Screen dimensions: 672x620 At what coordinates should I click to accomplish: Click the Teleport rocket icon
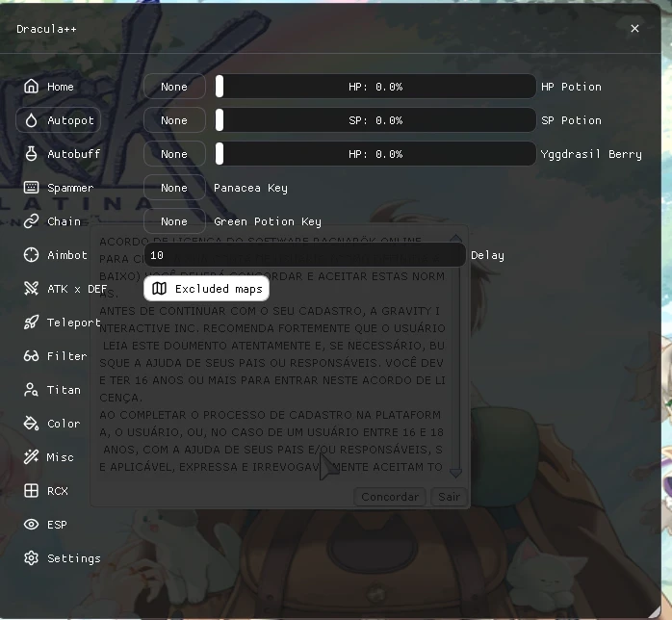tap(31, 323)
